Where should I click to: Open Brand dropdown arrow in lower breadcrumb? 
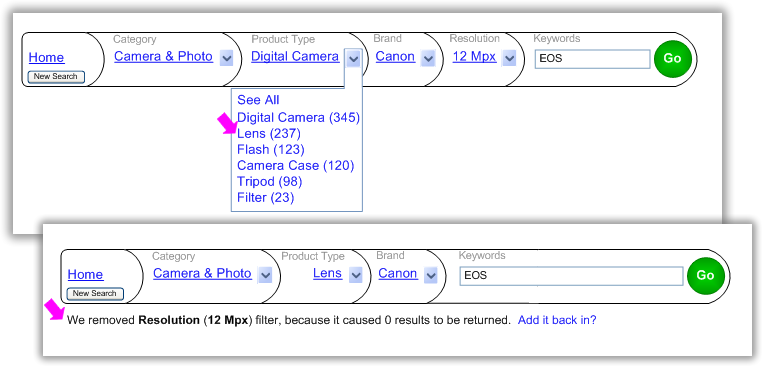(x=431, y=275)
